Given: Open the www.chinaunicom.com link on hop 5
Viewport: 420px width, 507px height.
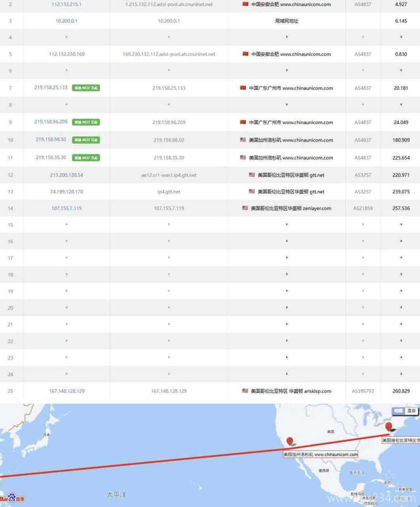Looking at the screenshot, I should pos(305,54).
